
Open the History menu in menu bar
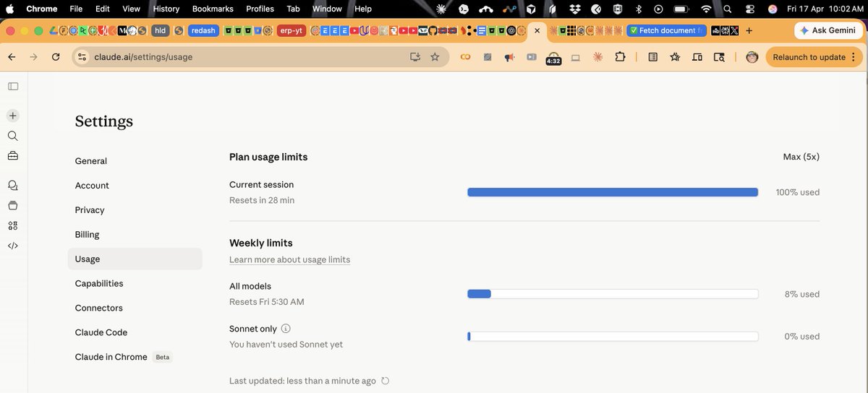point(166,9)
